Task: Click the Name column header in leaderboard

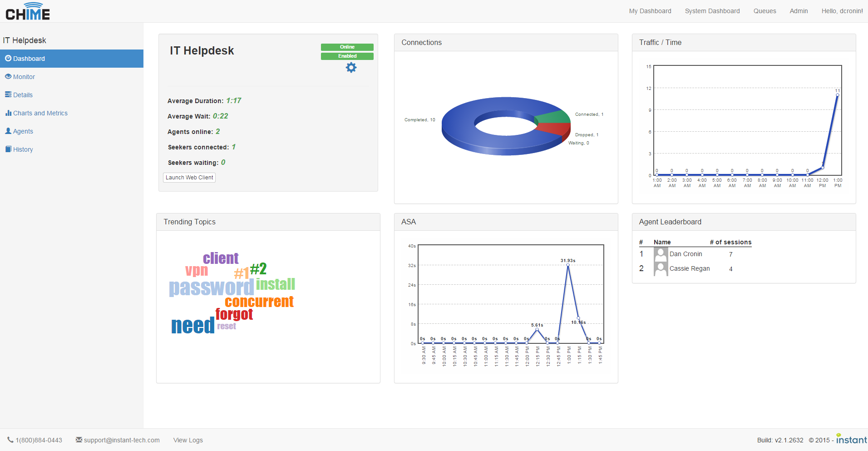Action: click(x=662, y=242)
